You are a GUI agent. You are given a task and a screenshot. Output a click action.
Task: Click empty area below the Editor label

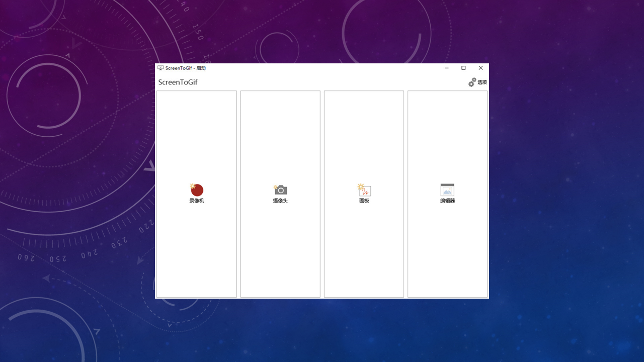tap(447, 251)
